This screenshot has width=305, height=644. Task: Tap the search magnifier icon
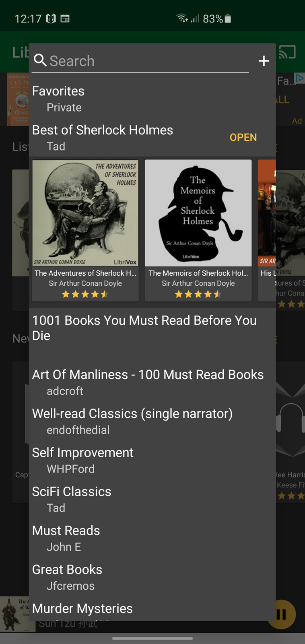coord(40,60)
